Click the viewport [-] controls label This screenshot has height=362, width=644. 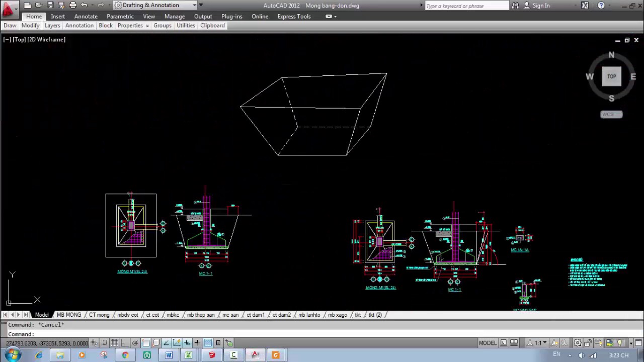[7, 39]
